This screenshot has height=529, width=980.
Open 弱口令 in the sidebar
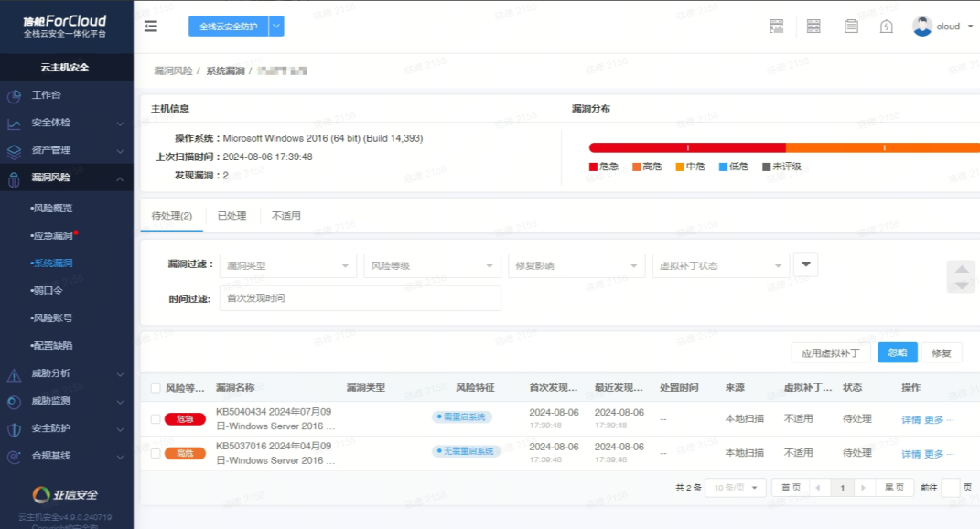(48, 291)
